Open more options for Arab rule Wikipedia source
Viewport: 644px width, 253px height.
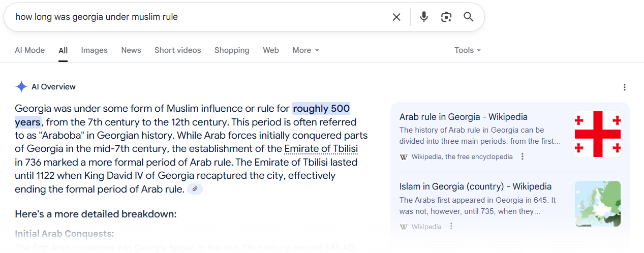[522, 156]
